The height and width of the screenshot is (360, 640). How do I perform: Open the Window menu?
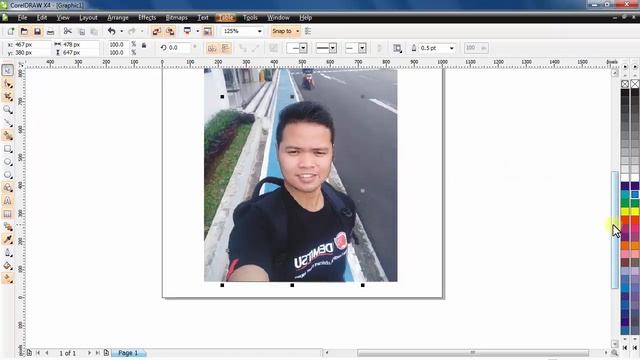(278, 18)
